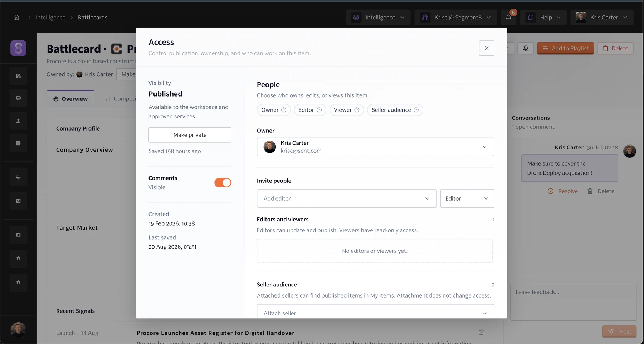Select the Viewer role chip
The width and height of the screenshot is (644, 344).
click(347, 110)
